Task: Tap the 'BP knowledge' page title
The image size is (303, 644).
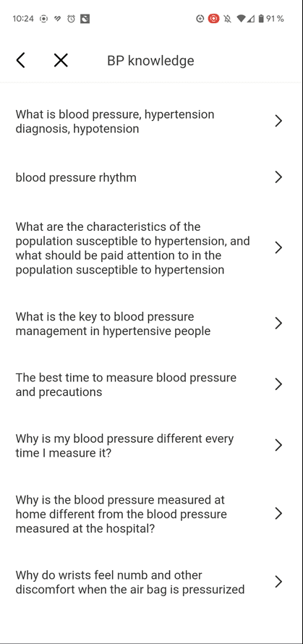Action: click(150, 60)
